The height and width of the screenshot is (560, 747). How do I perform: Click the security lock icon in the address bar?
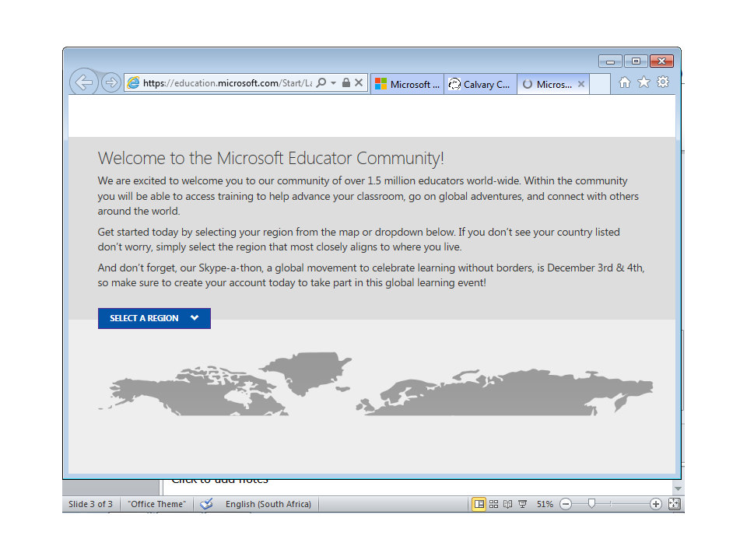[x=345, y=82]
